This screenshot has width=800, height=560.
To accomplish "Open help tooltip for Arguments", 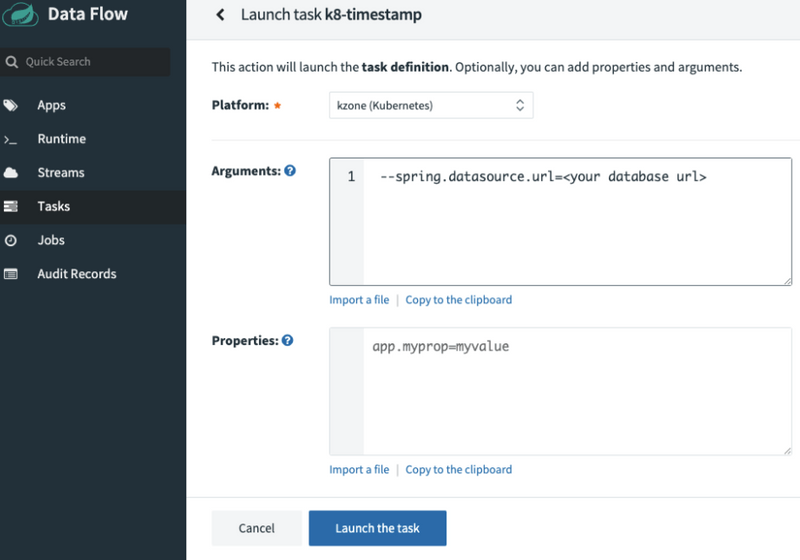I will coord(290,171).
